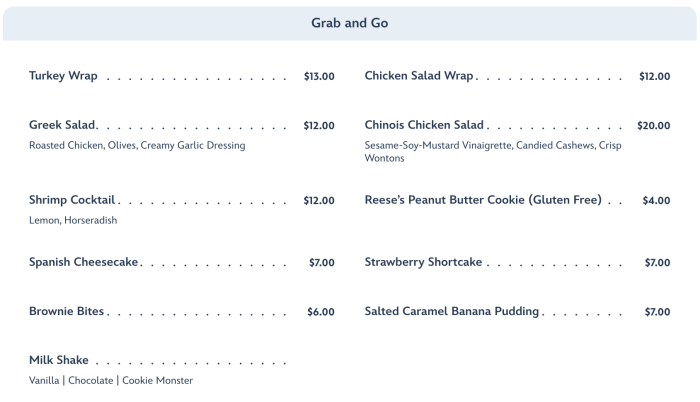This screenshot has height=402, width=700.
Task: Click the $20.00 Chinois Chicken Salad price
Action: (x=653, y=126)
